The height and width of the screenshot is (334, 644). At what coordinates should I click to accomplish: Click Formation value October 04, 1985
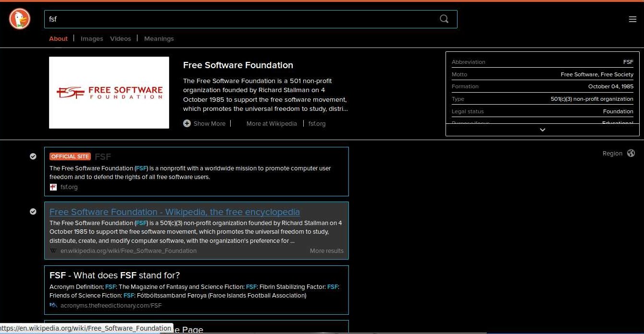[611, 86]
